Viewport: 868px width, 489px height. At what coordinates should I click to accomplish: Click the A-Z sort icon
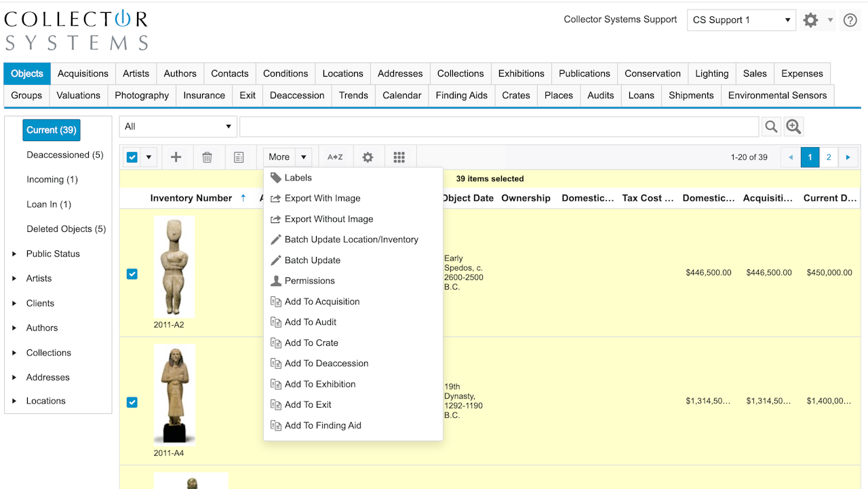[x=335, y=157]
